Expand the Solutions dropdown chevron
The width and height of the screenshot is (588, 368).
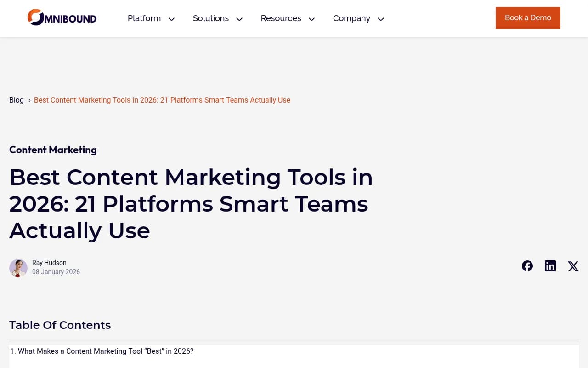point(239,19)
